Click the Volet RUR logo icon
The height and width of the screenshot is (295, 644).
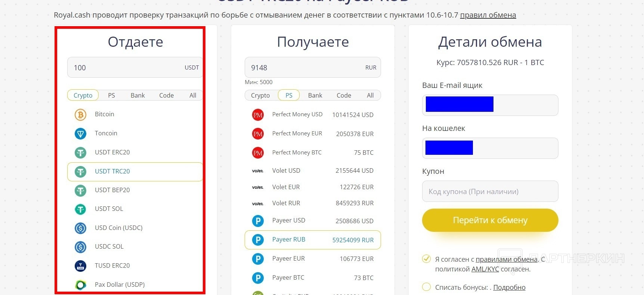(x=258, y=203)
